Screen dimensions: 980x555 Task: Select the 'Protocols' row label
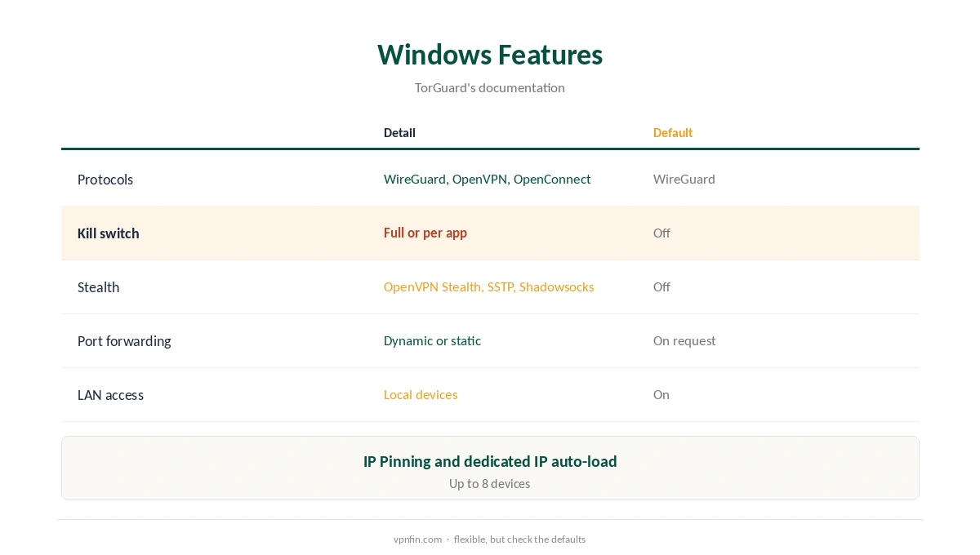(105, 180)
